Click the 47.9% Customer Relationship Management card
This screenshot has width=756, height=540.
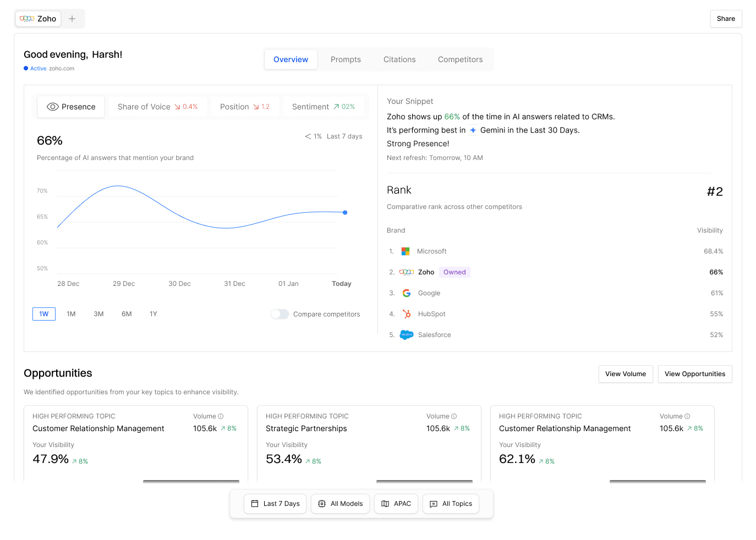pyautogui.click(x=136, y=444)
